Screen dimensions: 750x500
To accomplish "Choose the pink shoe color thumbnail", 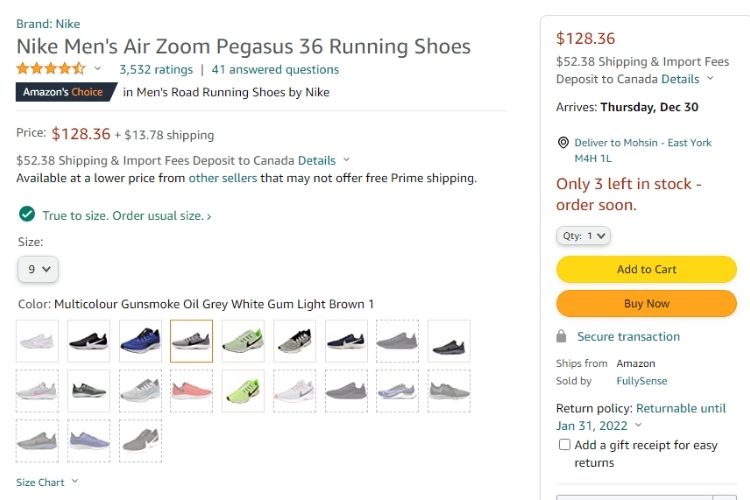I will [x=191, y=391].
